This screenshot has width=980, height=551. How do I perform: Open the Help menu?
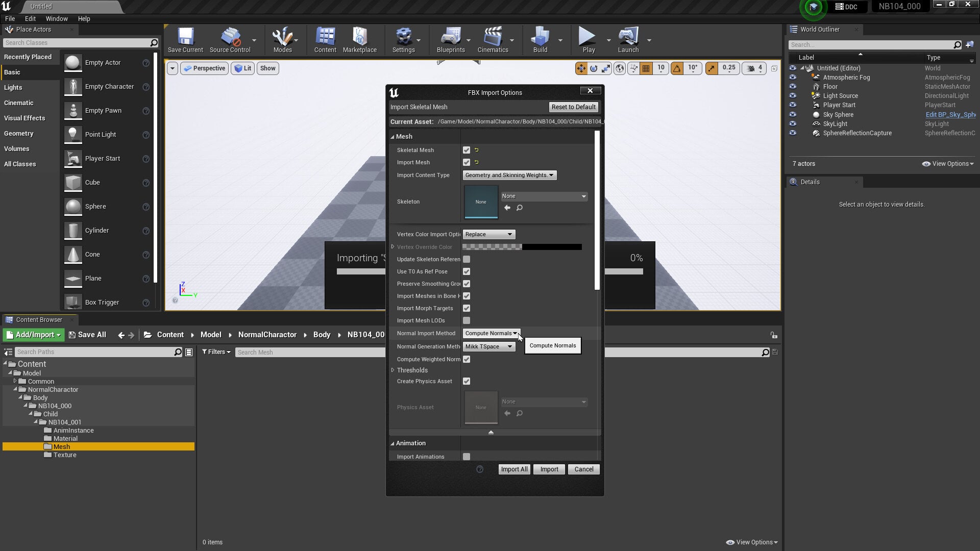coord(84,18)
